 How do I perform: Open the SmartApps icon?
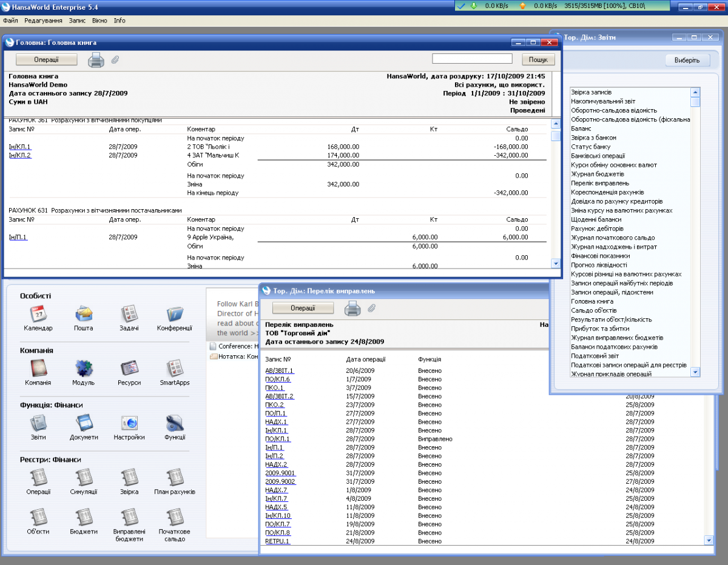(175, 368)
